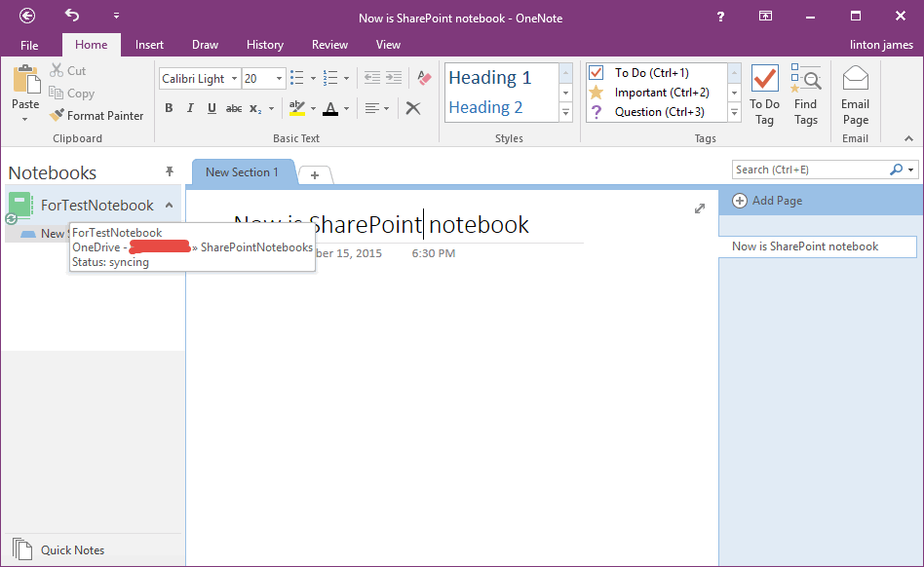This screenshot has width=924, height=567.
Task: Click in the Search (Ctrl+E) box
Action: [810, 170]
